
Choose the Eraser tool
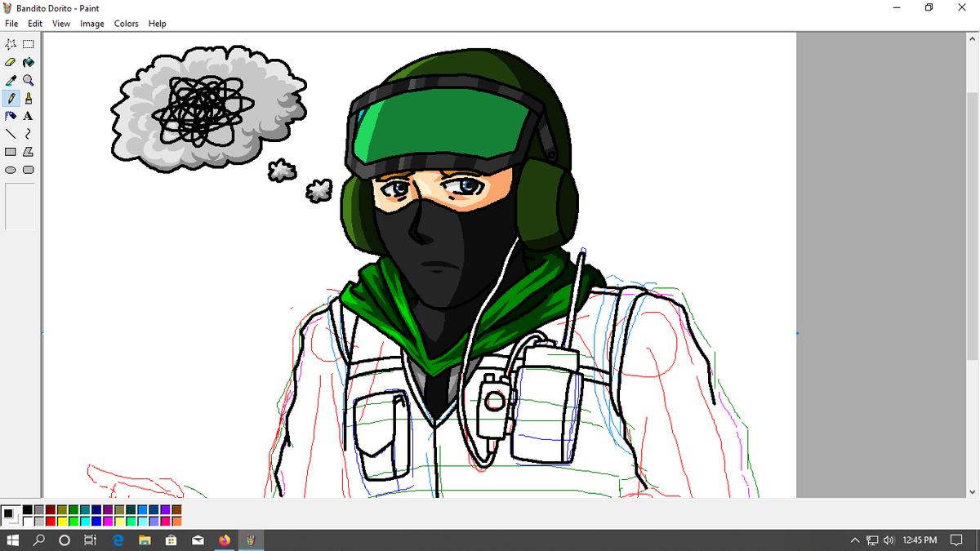11,62
